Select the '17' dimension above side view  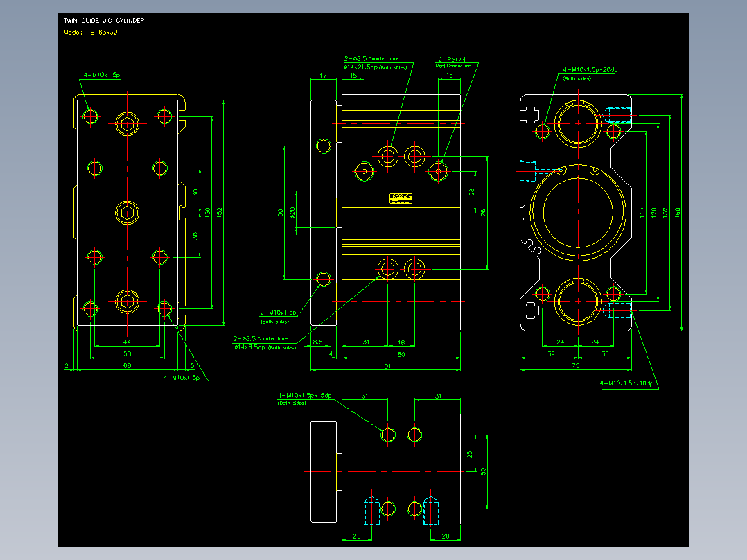323,76
